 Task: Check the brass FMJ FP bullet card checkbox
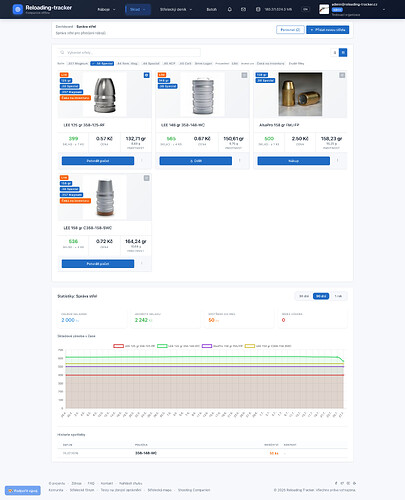[342, 75]
